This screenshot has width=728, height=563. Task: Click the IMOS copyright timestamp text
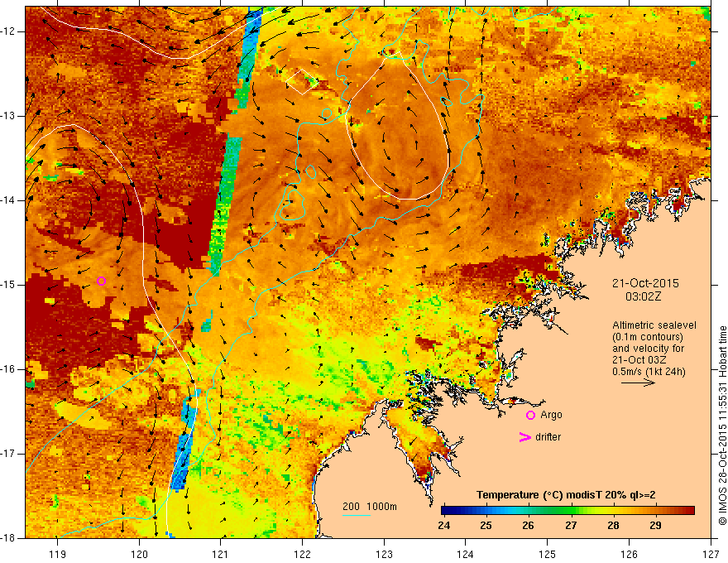pyautogui.click(x=722, y=426)
